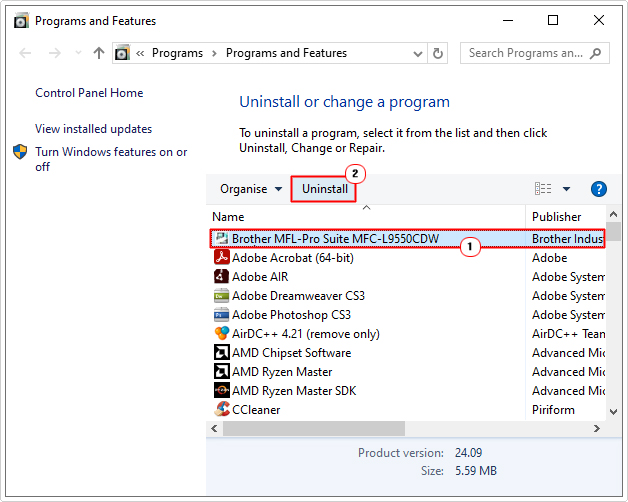Click Piriform publisher cell
Image resolution: width=628 pixels, height=502 pixels.
coord(553,410)
